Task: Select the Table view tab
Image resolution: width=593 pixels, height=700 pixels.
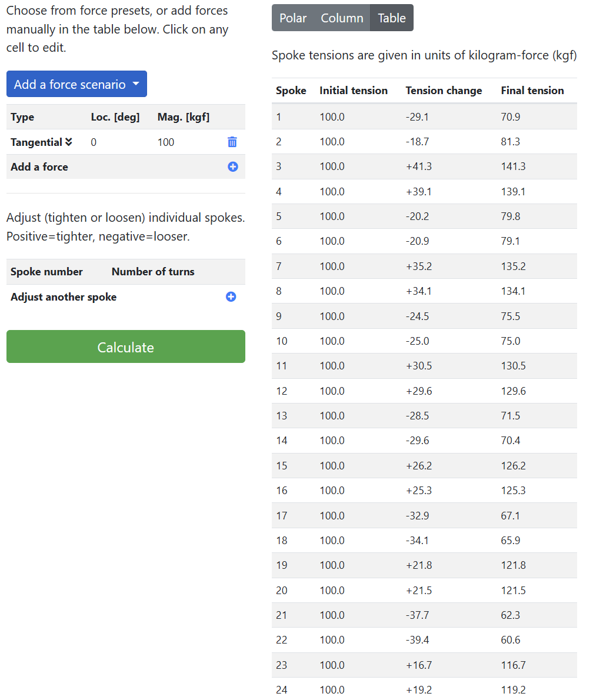Action: [392, 18]
